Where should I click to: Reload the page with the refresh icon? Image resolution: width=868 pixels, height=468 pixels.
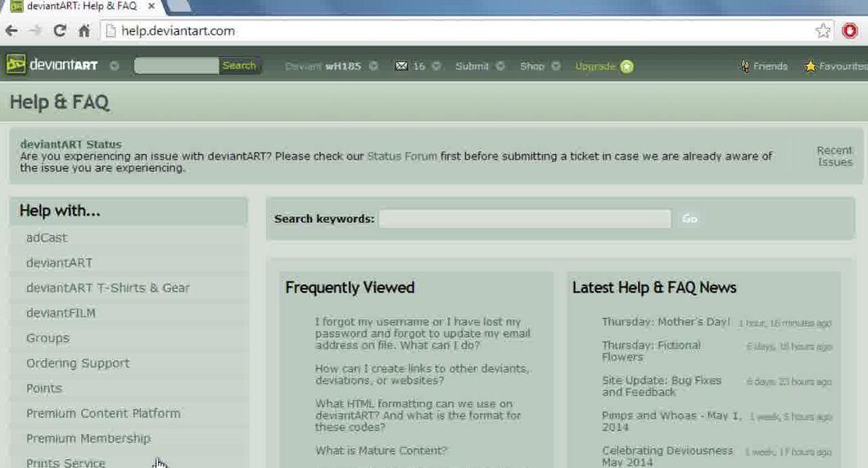60,30
